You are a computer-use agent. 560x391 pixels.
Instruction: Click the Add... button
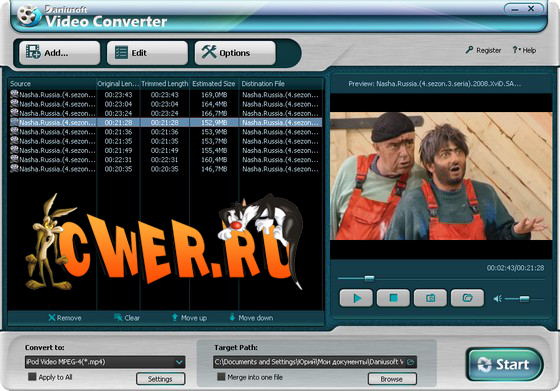point(60,53)
